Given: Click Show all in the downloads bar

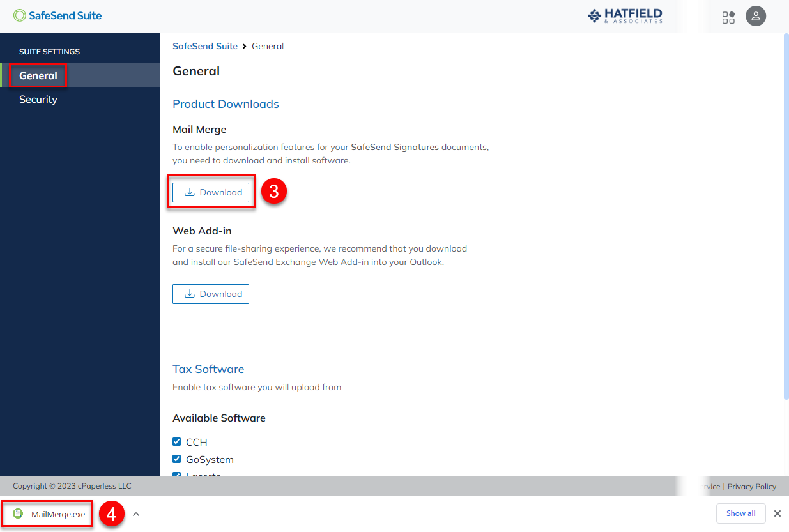Looking at the screenshot, I should click(740, 513).
